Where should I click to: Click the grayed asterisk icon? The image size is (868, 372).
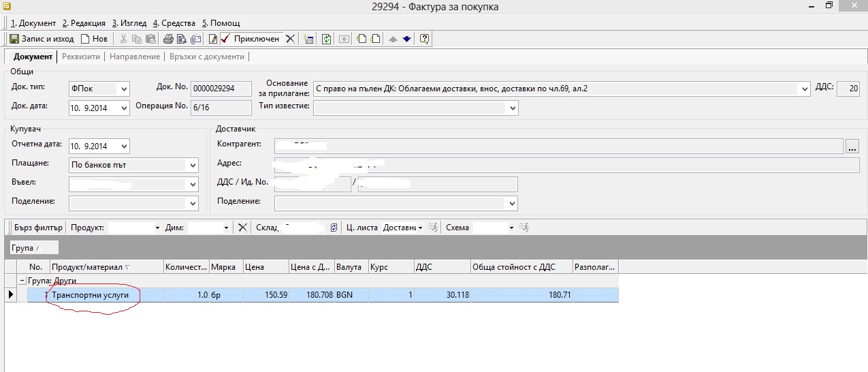[x=344, y=39]
